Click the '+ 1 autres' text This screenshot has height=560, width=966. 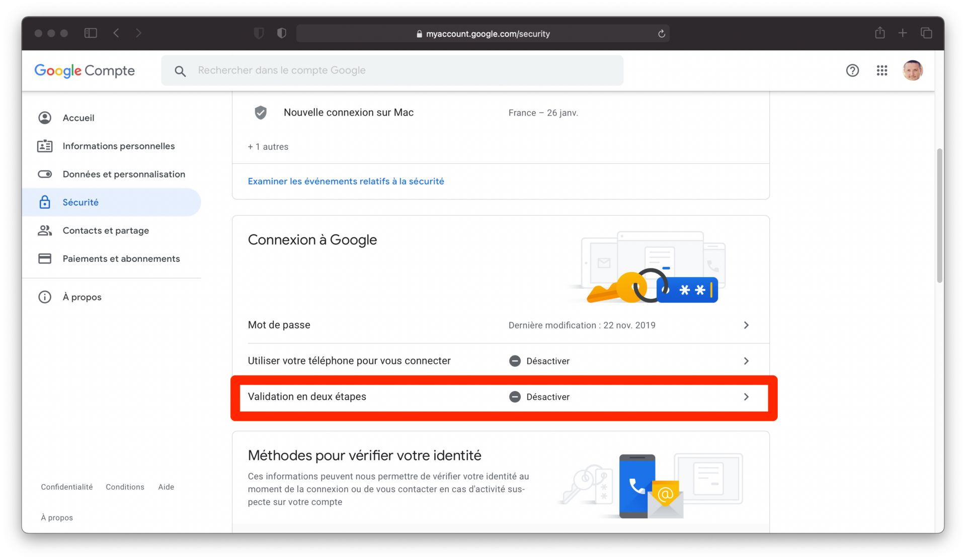[268, 147]
